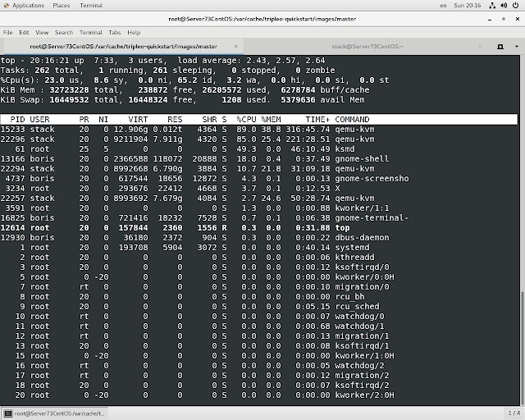Screen dimensions: 525x420
Task: Click the terminal vertical scrollbar
Action: point(523,349)
